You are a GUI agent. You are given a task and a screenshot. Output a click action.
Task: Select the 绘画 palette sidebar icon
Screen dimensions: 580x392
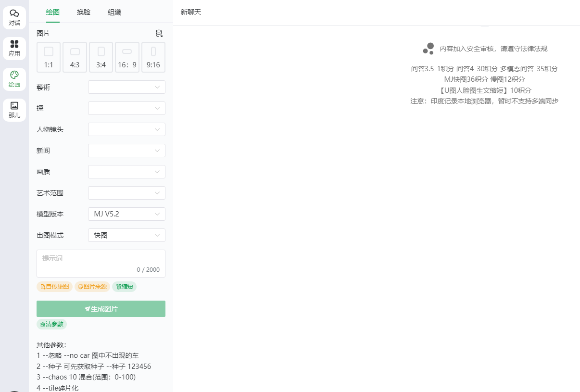click(x=14, y=79)
